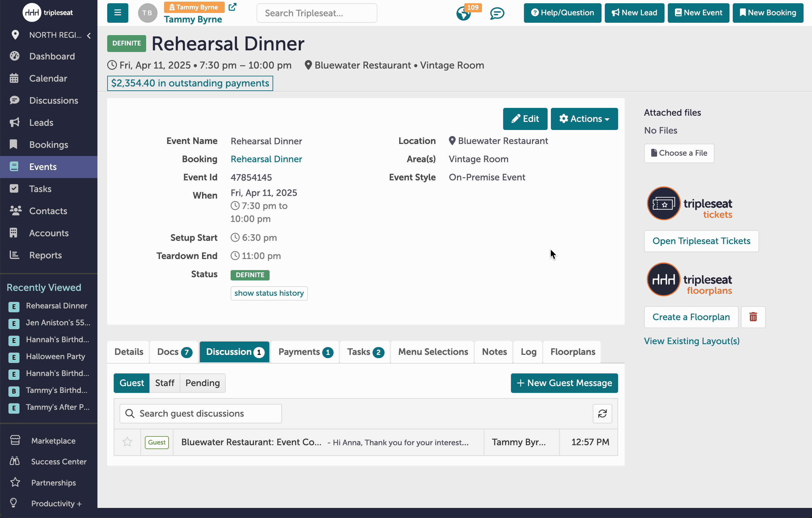The width and height of the screenshot is (812, 518).
Task: Refresh the guest discussions list
Action: tap(602, 413)
